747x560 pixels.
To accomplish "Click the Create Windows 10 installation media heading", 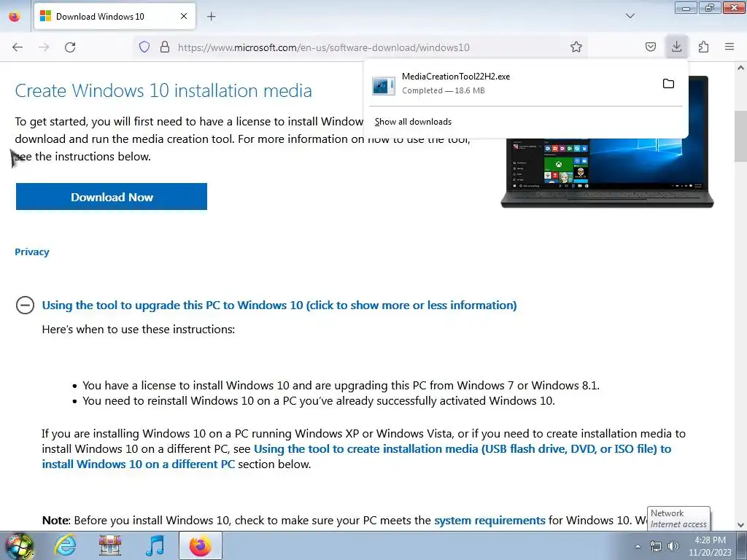I will click(x=163, y=90).
